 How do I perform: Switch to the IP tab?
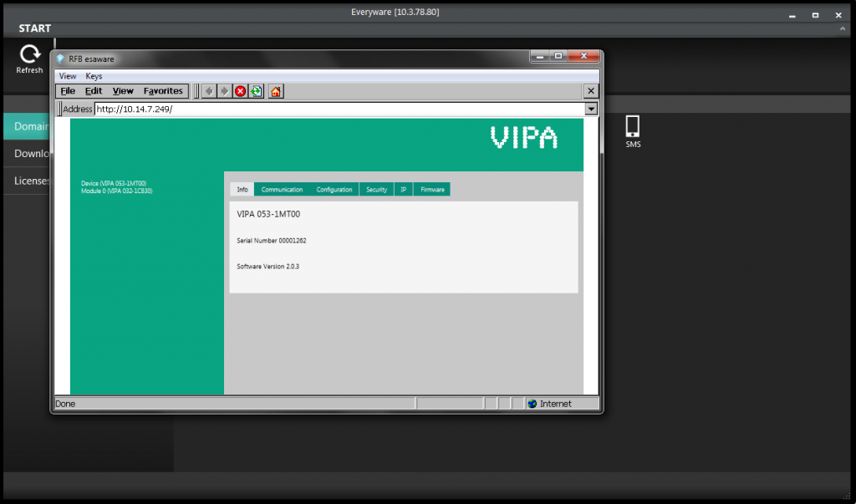(x=404, y=190)
